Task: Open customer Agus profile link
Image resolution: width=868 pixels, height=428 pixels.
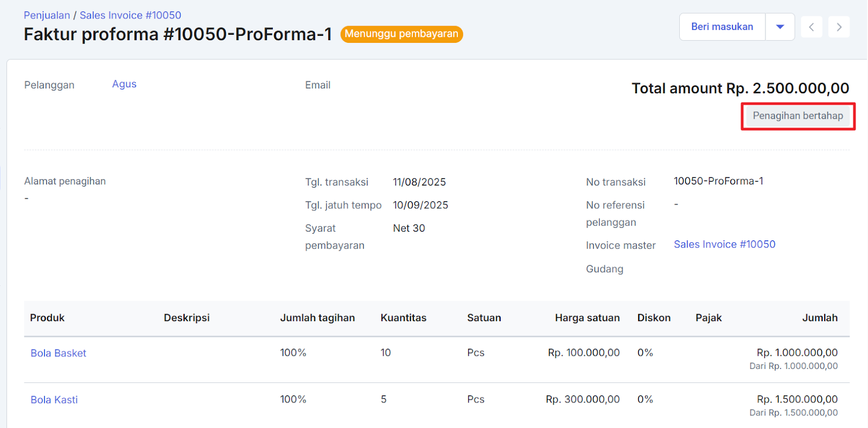Action: (x=124, y=84)
